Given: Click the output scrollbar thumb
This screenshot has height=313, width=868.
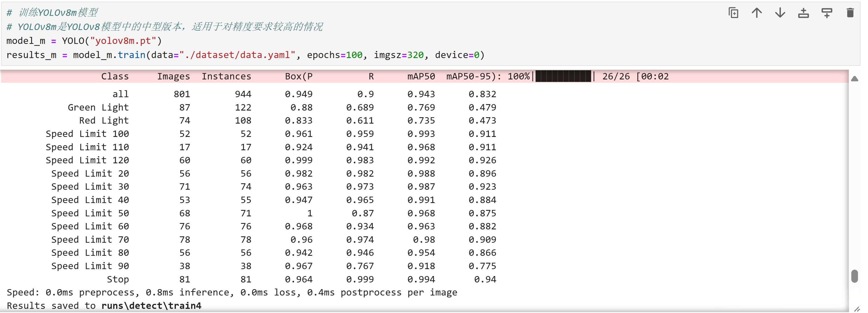Looking at the screenshot, I should (x=855, y=276).
